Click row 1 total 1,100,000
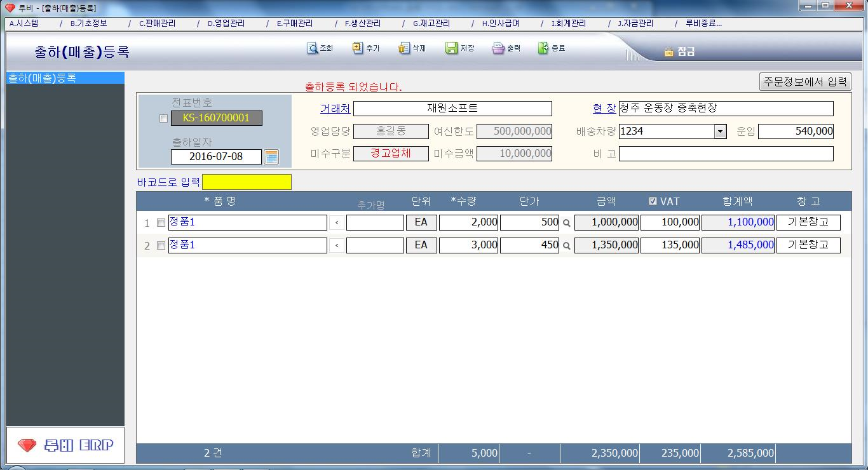The width and height of the screenshot is (868, 470). tap(738, 223)
